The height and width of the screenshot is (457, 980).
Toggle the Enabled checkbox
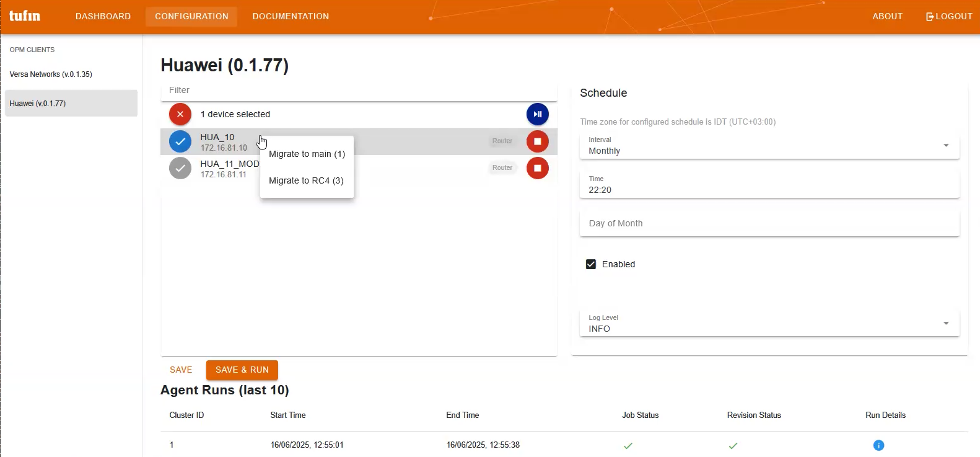pos(591,264)
